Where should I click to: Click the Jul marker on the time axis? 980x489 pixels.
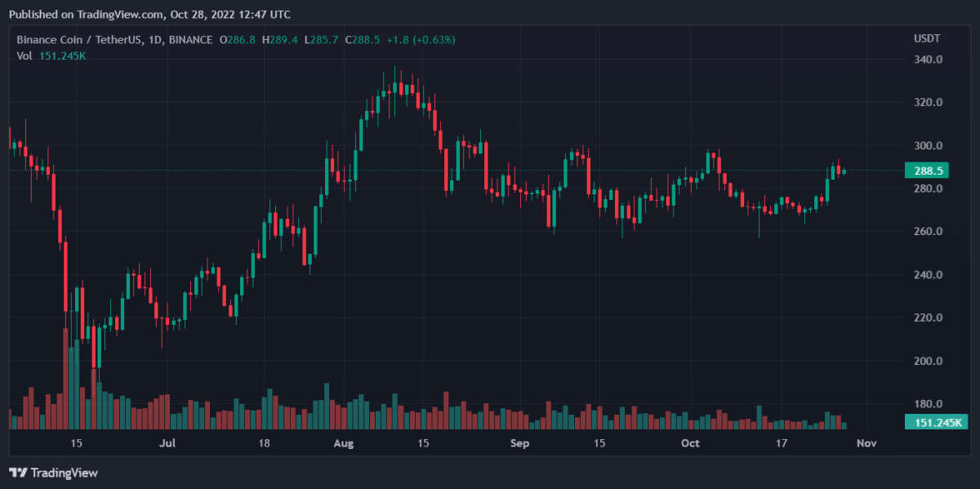167,443
